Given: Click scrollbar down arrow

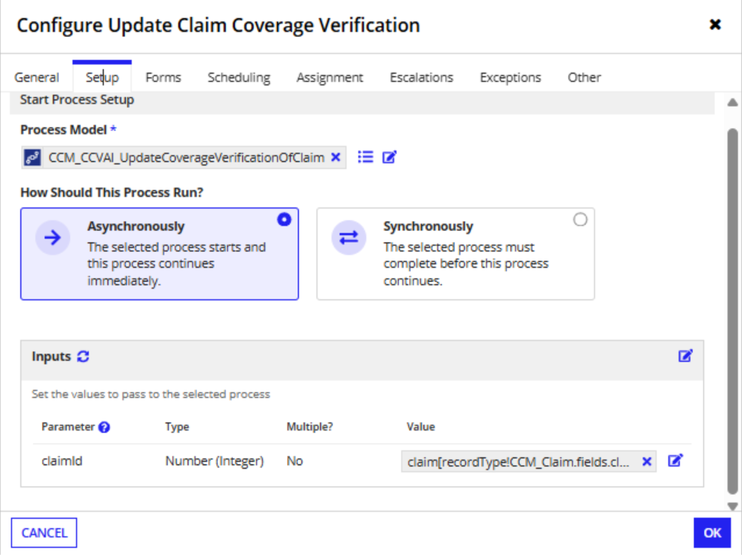Looking at the screenshot, I should [732, 506].
